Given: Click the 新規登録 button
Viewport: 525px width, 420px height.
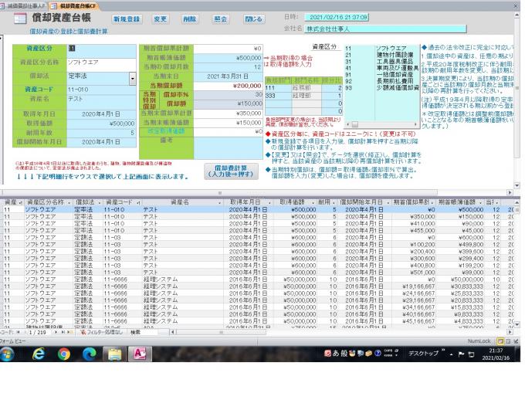Looking at the screenshot, I should pos(127,18).
